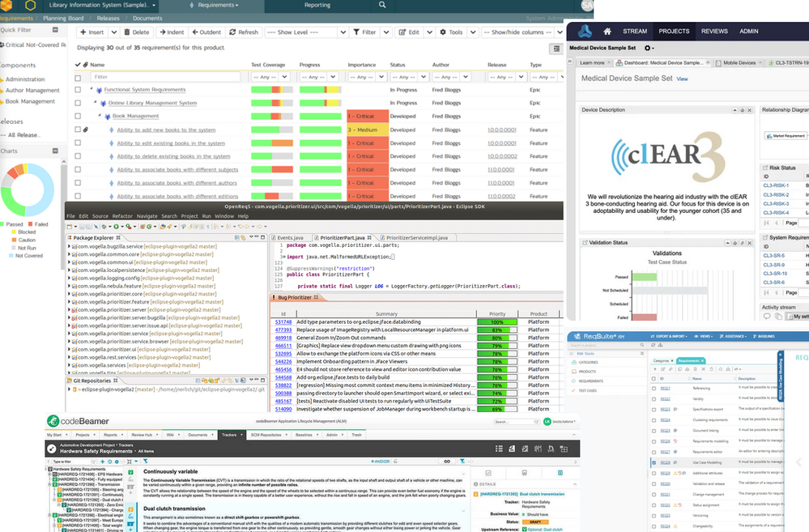
Task: Open the Test Coverage Any filter dropdown
Action: tap(270, 77)
